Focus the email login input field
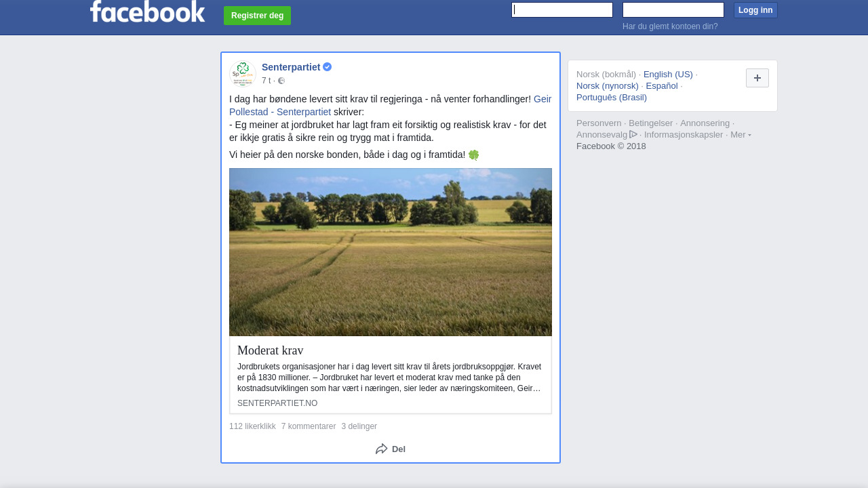 click(x=562, y=9)
